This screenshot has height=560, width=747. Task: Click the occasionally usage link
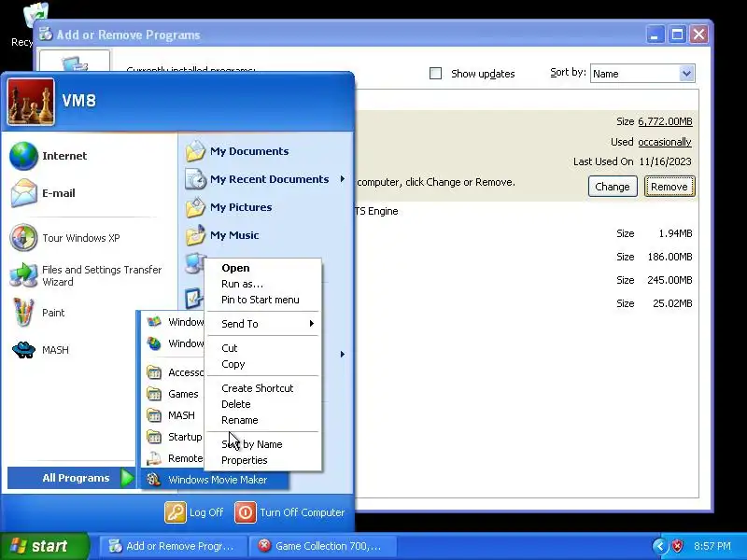tap(665, 142)
